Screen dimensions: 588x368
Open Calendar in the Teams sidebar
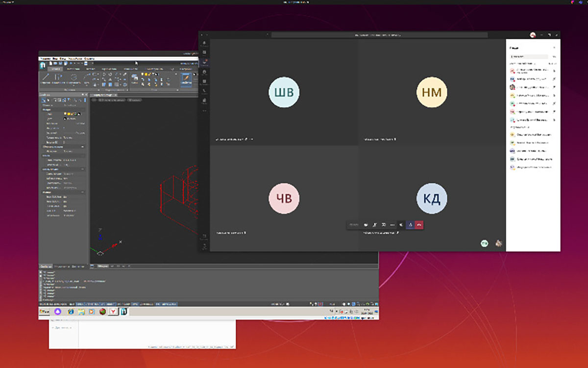204,82
